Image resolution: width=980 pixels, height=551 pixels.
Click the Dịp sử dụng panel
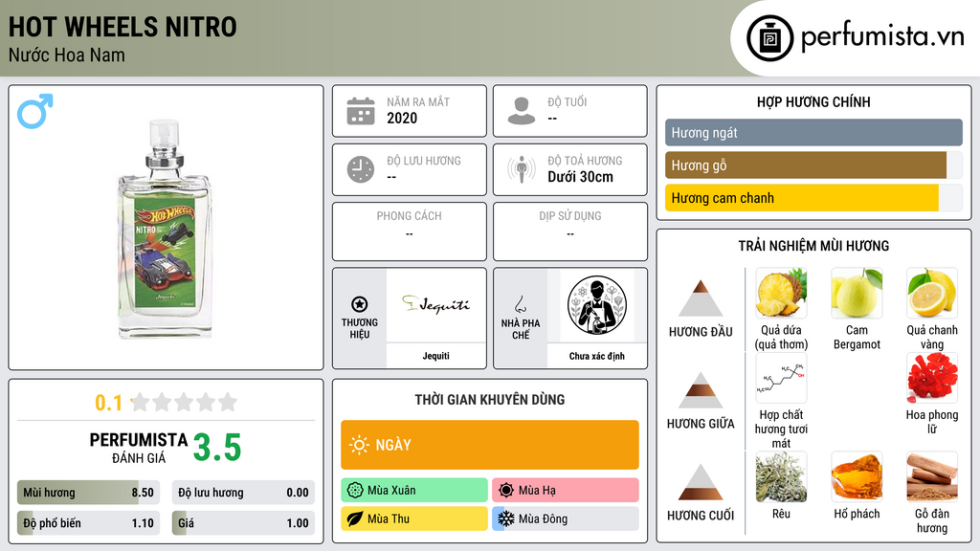point(570,231)
